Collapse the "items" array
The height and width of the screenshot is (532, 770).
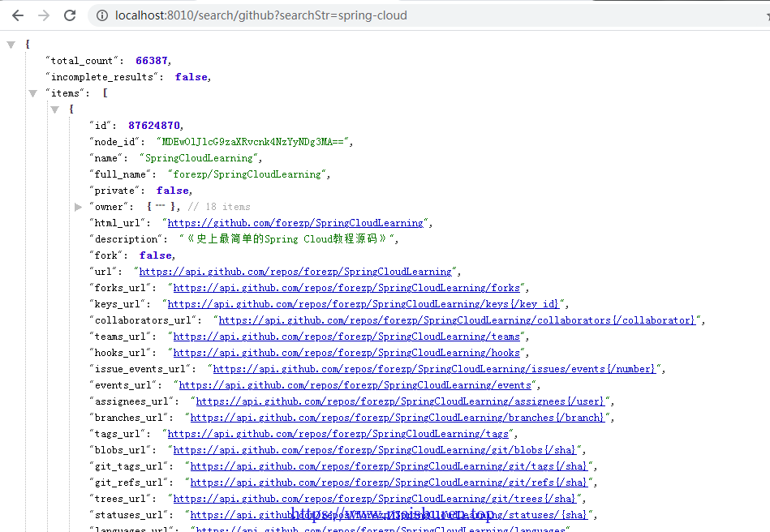click(33, 93)
